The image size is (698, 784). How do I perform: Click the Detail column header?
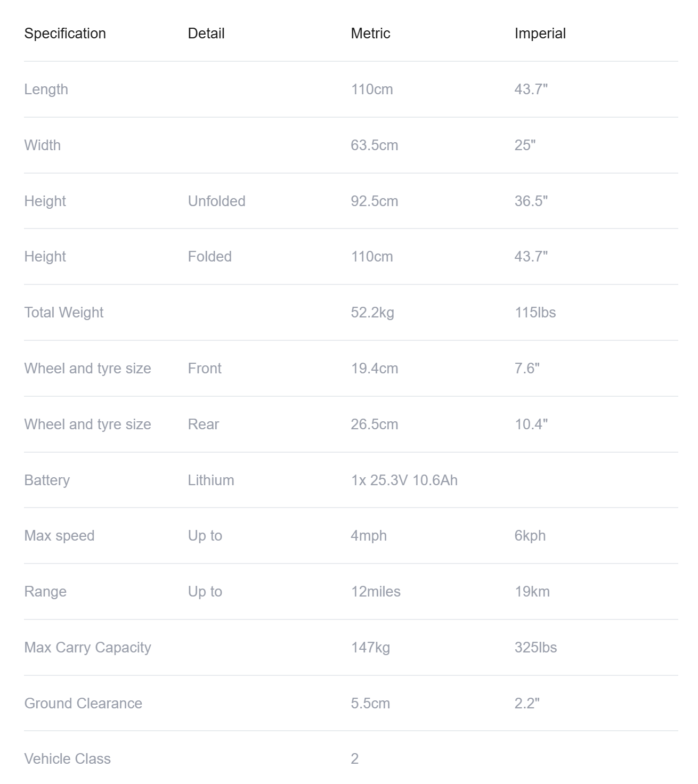pyautogui.click(x=206, y=34)
